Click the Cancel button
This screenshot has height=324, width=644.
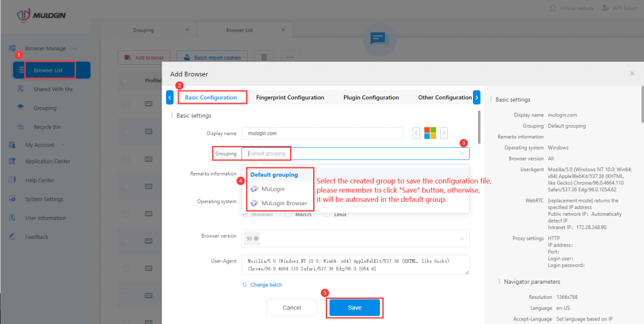coord(292,308)
